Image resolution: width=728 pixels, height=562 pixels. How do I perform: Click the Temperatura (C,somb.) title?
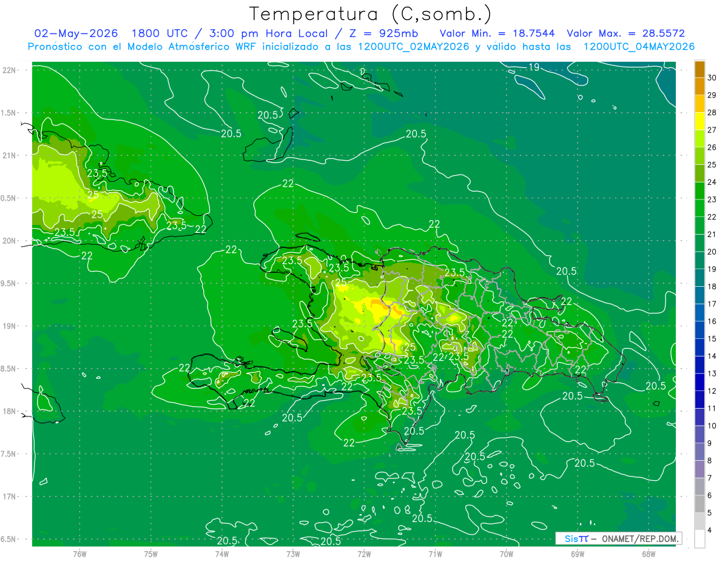point(371,13)
